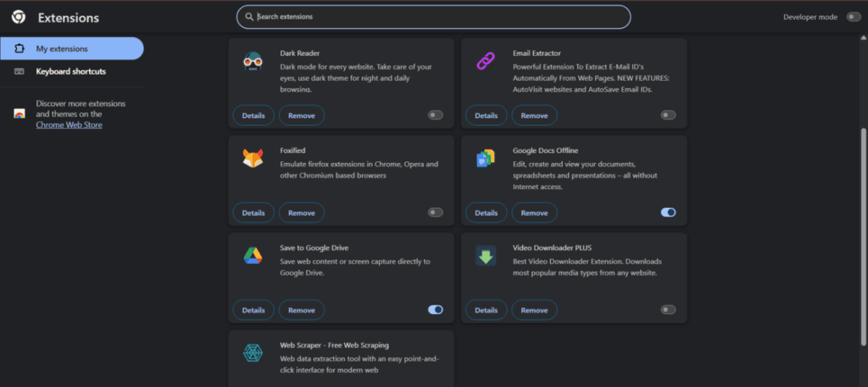Screen dimensions: 868x387
Task: Click the Keyboard shortcuts keyboard icon
Action: (19, 71)
